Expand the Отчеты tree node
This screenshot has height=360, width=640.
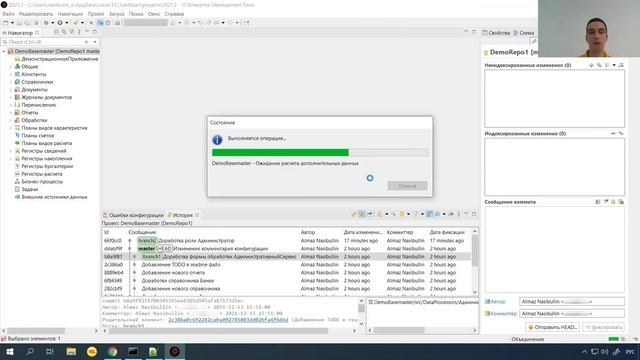[x=11, y=113]
